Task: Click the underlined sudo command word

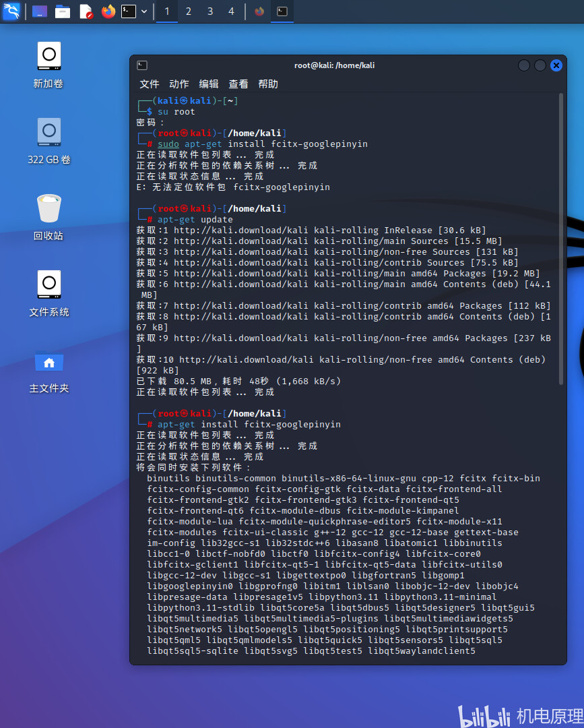Action: (x=168, y=144)
